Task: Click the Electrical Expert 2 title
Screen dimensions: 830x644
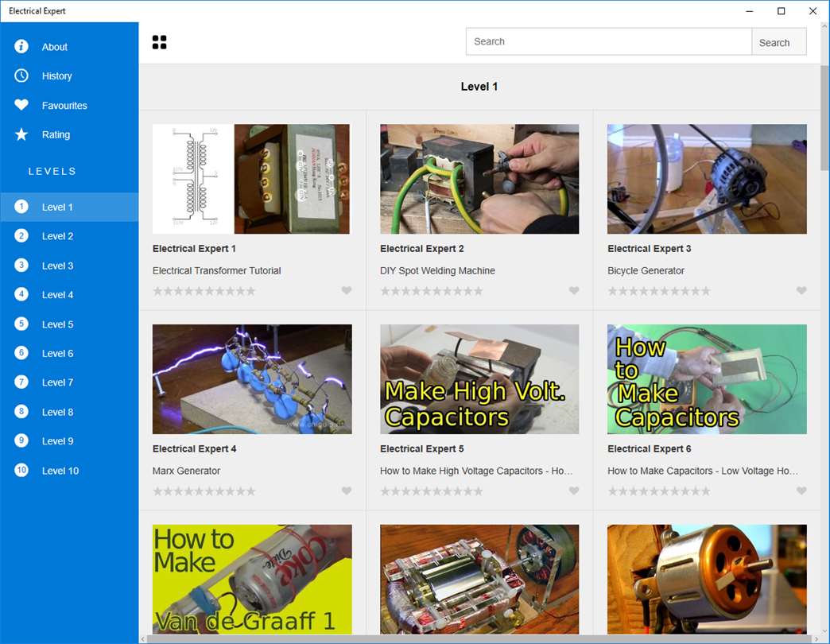Action: point(422,249)
